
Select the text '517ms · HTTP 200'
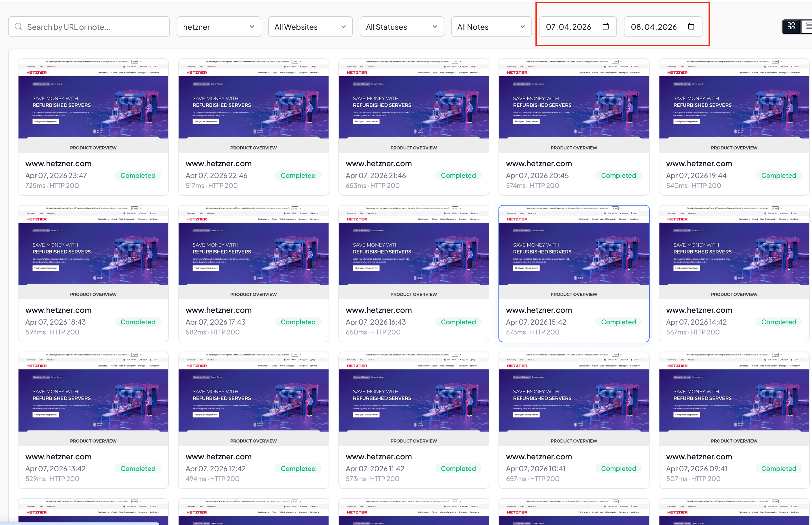pyautogui.click(x=211, y=185)
